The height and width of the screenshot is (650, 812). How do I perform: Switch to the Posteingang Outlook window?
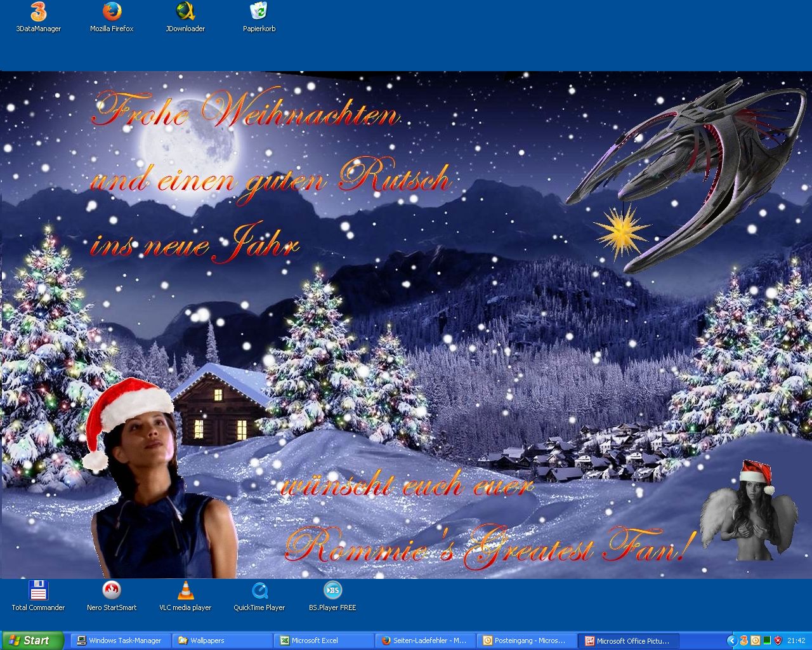[525, 640]
